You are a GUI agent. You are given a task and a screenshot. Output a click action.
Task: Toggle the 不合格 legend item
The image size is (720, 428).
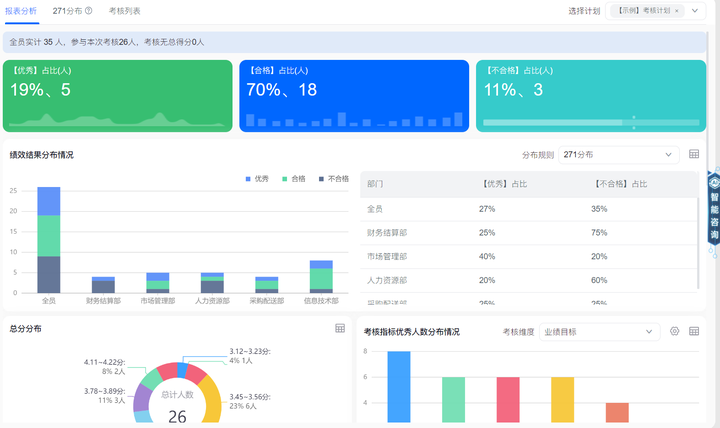click(334, 179)
